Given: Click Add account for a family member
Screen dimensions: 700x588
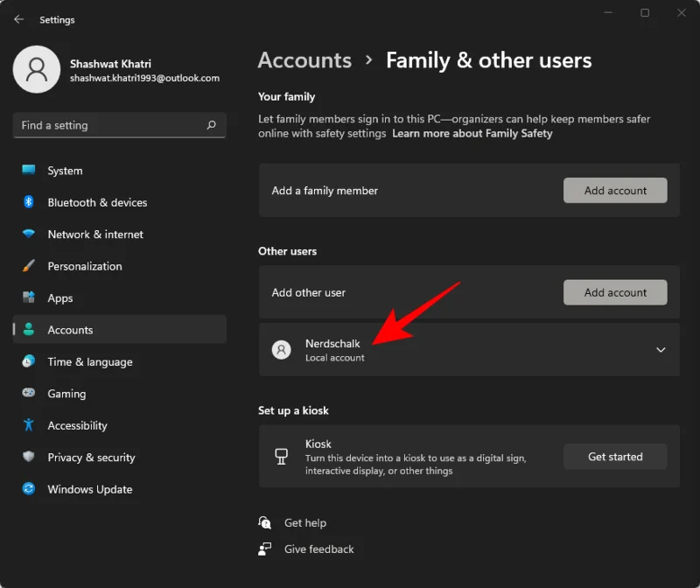Looking at the screenshot, I should click(x=615, y=190).
